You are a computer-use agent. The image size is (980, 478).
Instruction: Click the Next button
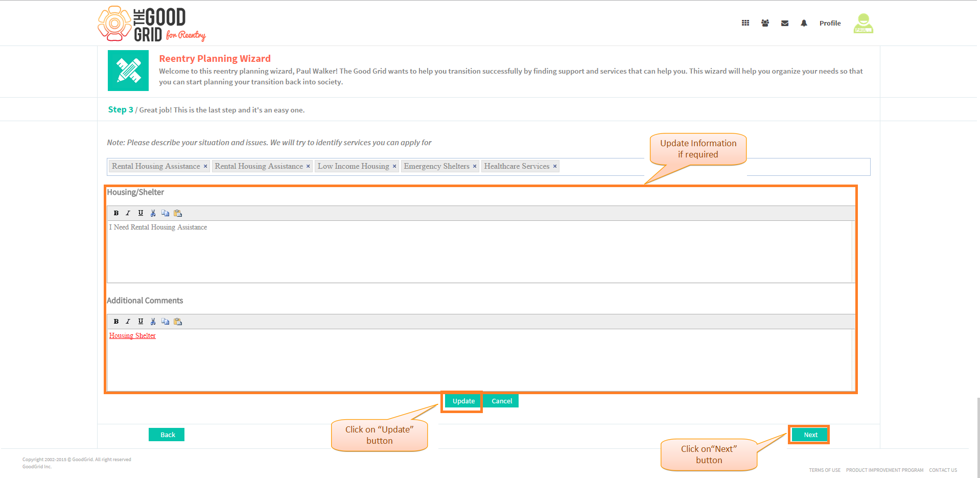click(810, 435)
